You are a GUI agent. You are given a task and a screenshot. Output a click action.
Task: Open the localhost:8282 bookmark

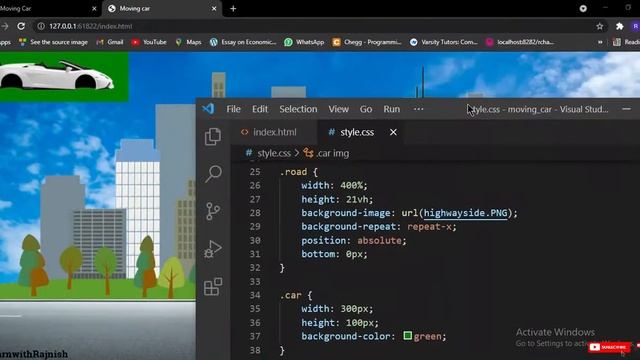[x=520, y=42]
